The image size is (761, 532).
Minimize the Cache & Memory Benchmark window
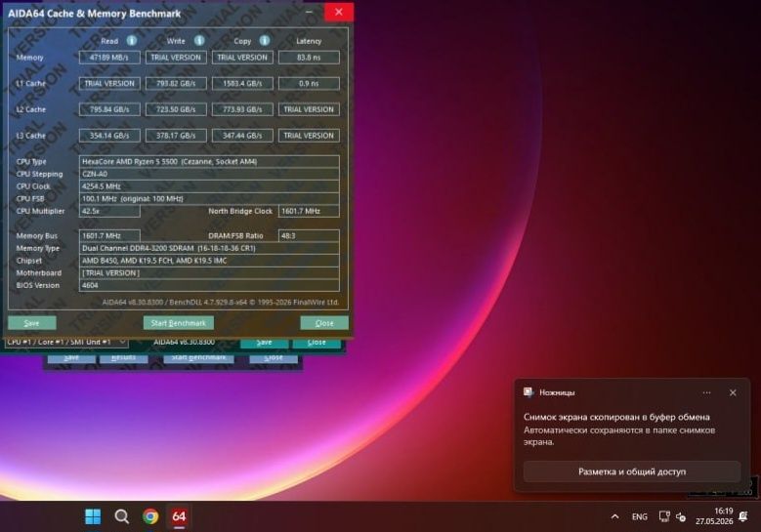[x=309, y=12]
